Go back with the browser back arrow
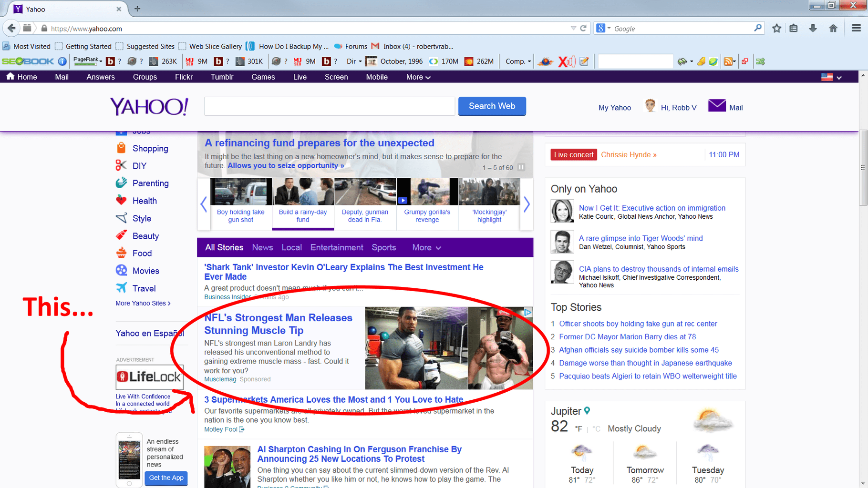 11,29
